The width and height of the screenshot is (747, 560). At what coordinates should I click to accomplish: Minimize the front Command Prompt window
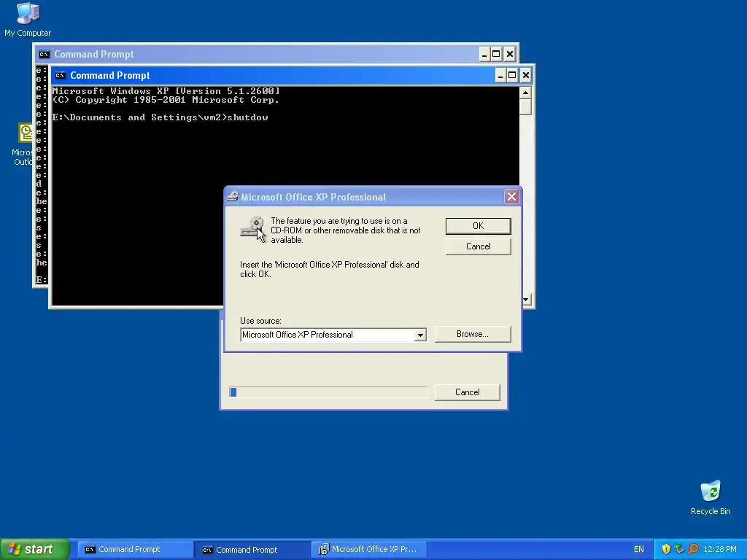tap(500, 75)
